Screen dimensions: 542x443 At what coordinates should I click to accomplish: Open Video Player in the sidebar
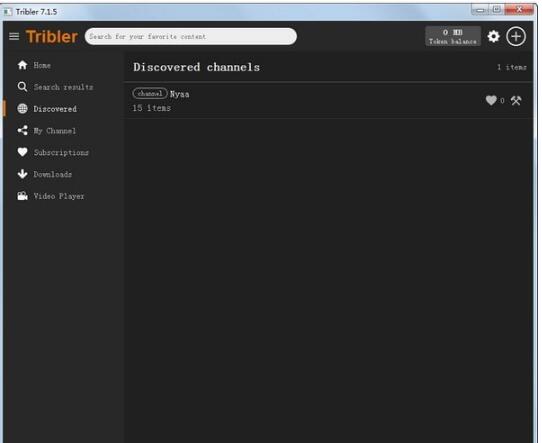click(59, 196)
